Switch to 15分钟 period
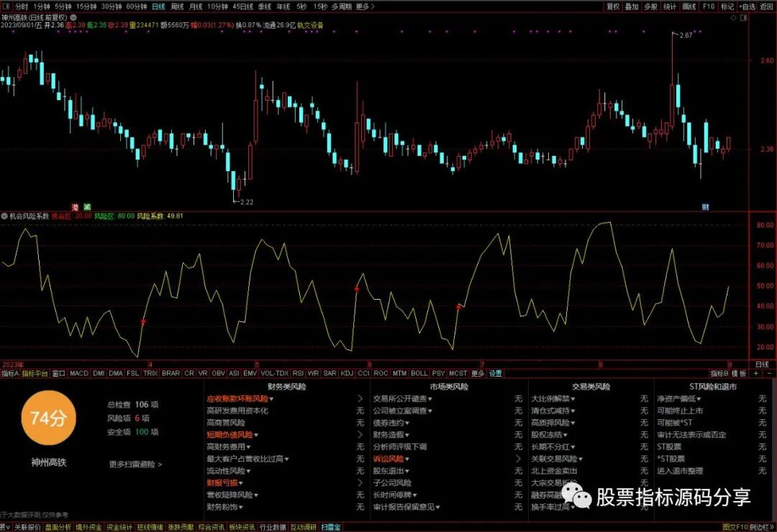The width and height of the screenshot is (777, 532). pyautogui.click(x=87, y=6)
